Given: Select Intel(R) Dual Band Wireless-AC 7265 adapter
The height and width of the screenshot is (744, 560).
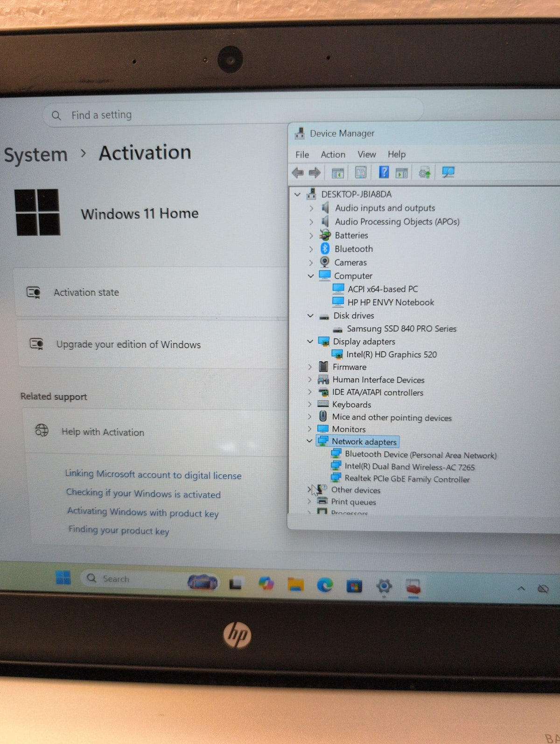Looking at the screenshot, I should coord(409,467).
